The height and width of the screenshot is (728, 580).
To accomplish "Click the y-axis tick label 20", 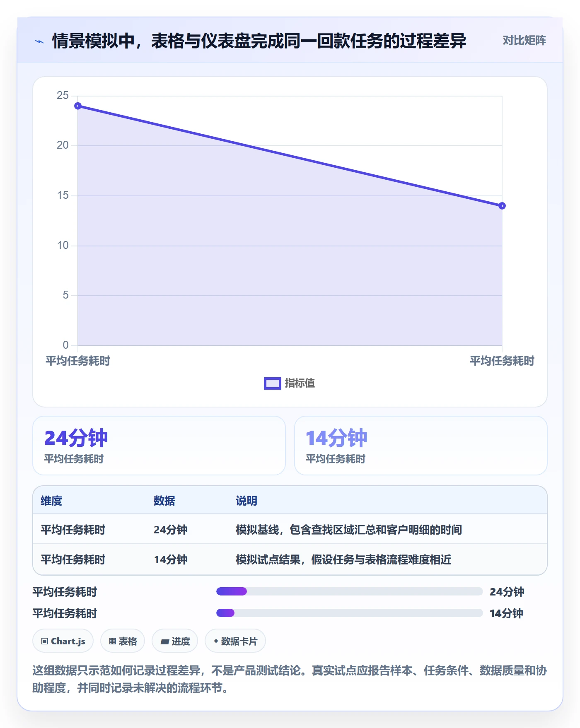I will [63, 145].
